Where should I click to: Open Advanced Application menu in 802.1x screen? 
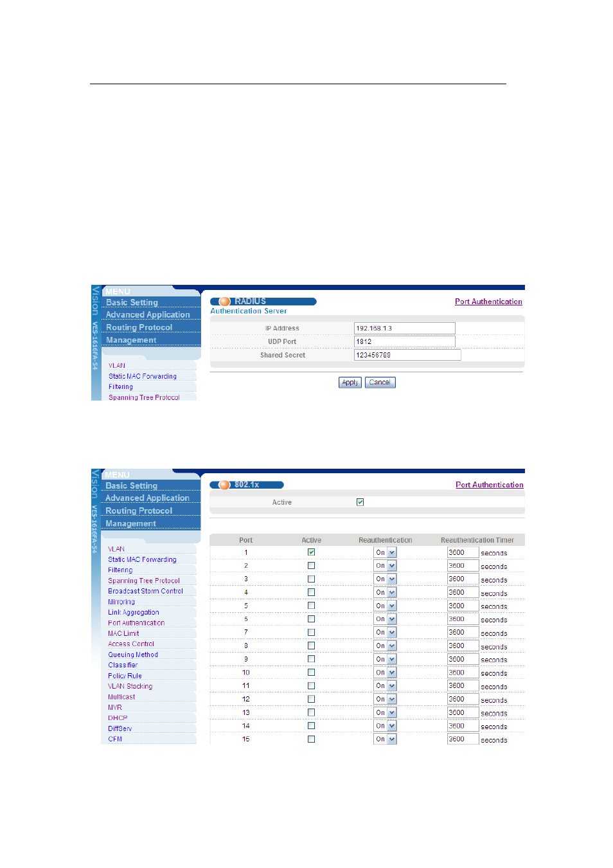[147, 498]
